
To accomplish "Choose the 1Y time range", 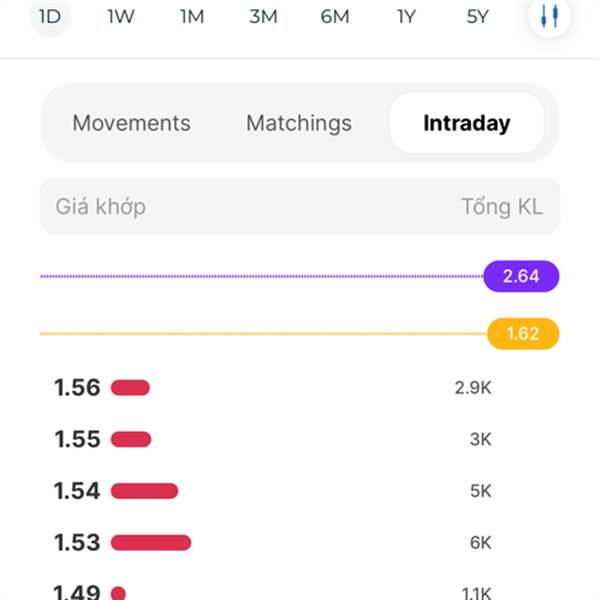I will (x=406, y=16).
